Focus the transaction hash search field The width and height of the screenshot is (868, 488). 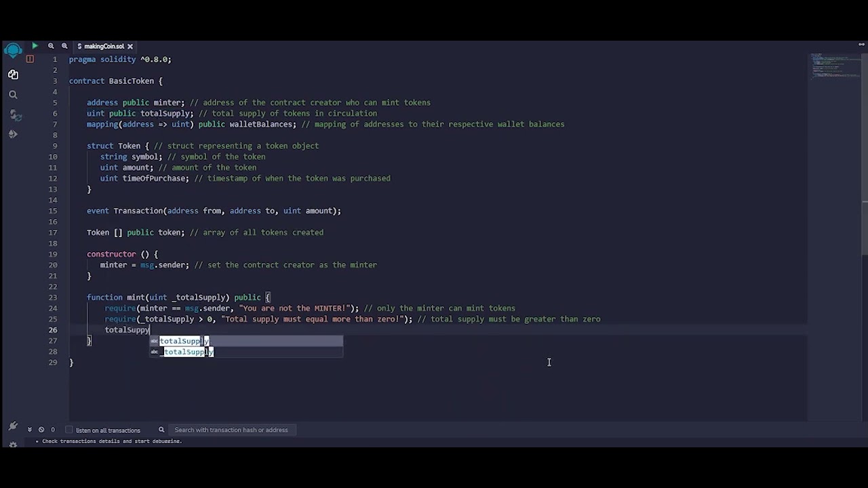(x=231, y=430)
